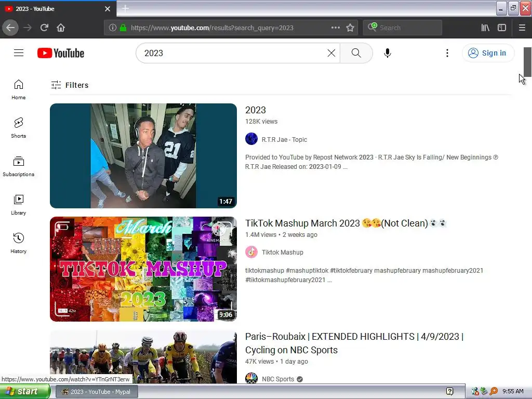Screen dimensions: 532x399
Task: Click Tiktok Mashup channel avatar
Action: coord(251,252)
